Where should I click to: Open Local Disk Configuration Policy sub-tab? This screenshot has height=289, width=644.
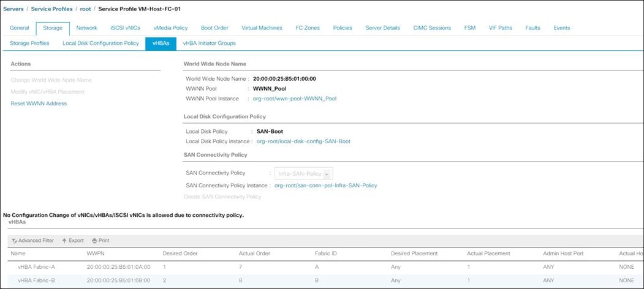[x=100, y=43]
